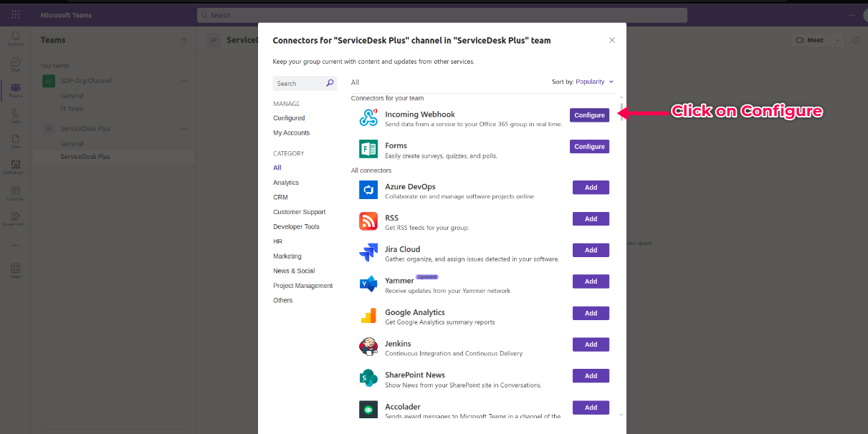Add the SharePoint News connector
The image size is (868, 434).
point(591,376)
